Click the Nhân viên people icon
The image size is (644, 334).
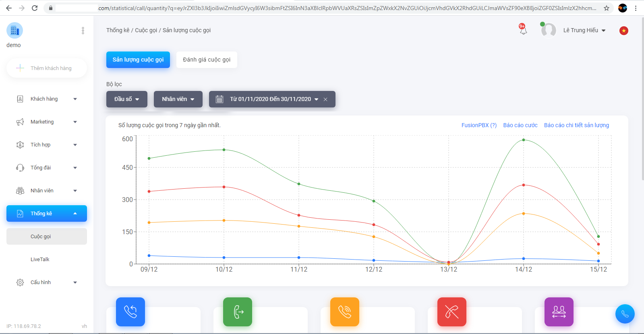[x=20, y=191]
